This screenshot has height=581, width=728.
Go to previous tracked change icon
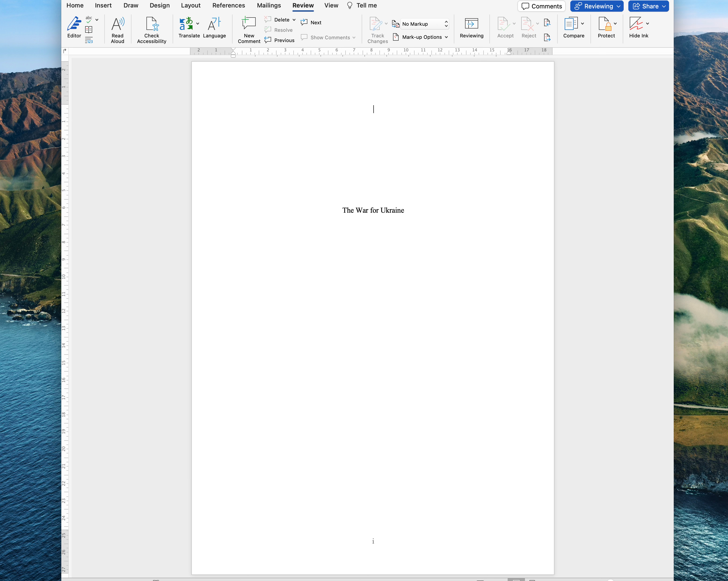(x=547, y=23)
